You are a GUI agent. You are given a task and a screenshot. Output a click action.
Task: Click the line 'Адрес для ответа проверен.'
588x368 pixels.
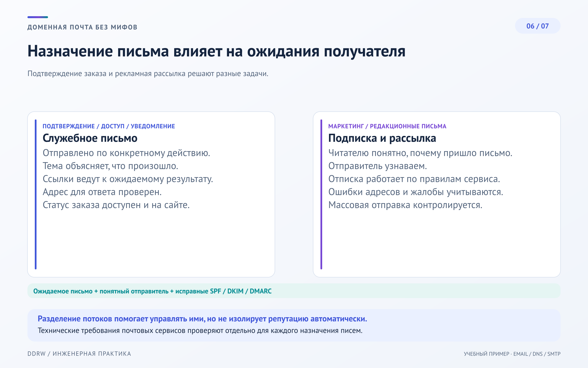coord(102,192)
